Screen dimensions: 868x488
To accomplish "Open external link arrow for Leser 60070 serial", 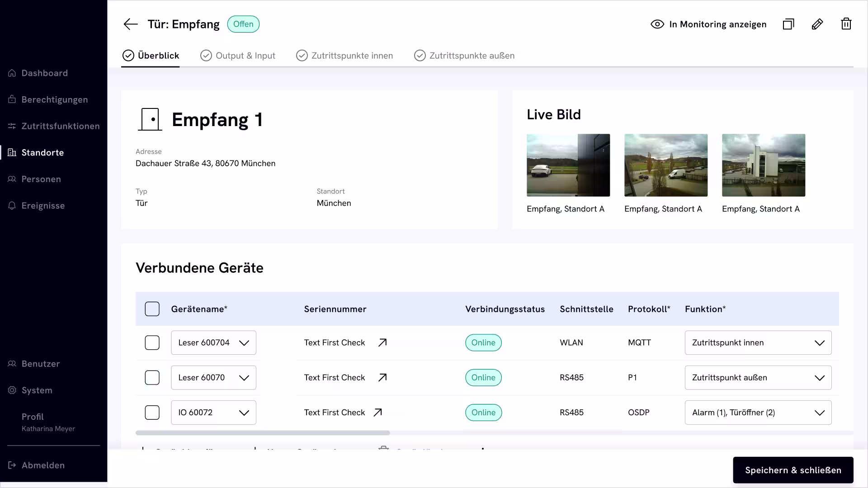I will click(x=382, y=377).
